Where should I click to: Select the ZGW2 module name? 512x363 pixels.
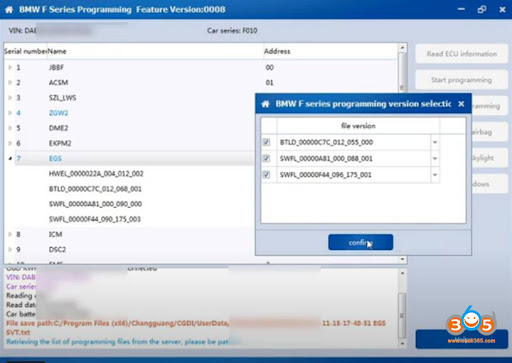tap(59, 113)
